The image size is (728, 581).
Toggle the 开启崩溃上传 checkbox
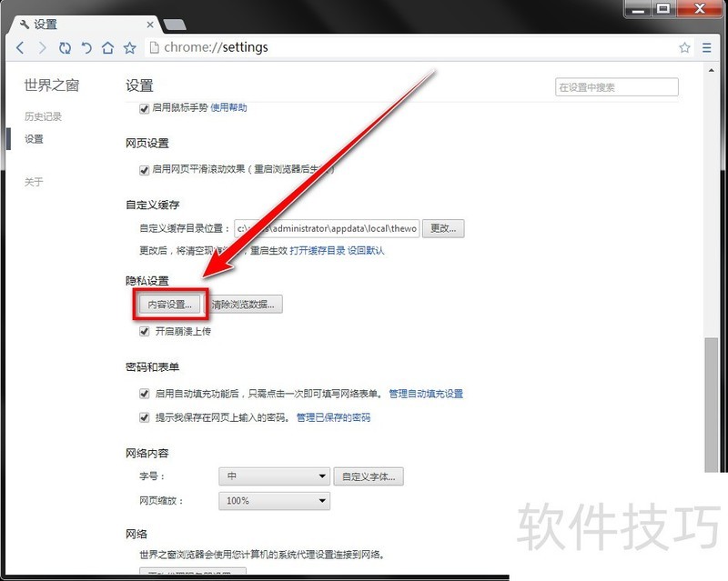click(144, 332)
